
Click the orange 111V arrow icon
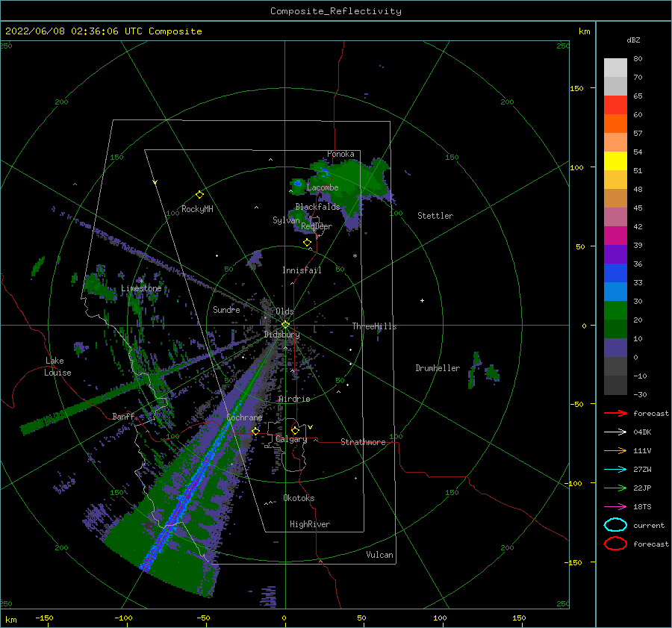point(615,450)
